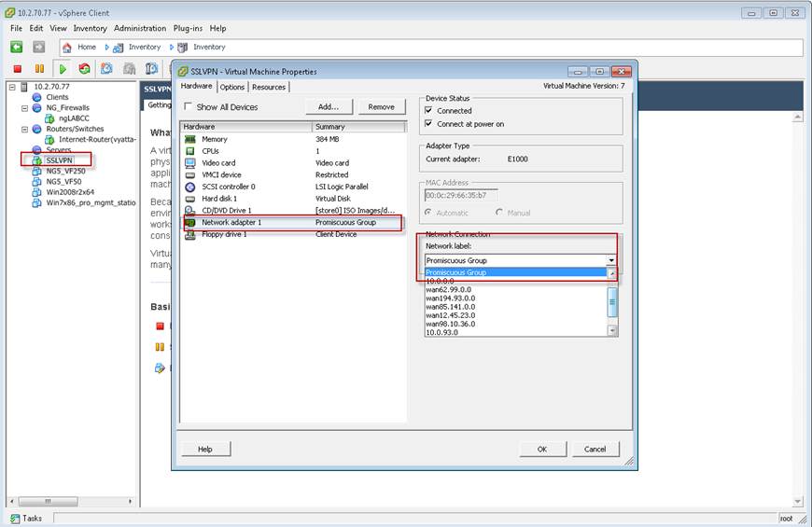Open the Administration menu
The width and height of the screenshot is (812, 527).
pos(140,29)
